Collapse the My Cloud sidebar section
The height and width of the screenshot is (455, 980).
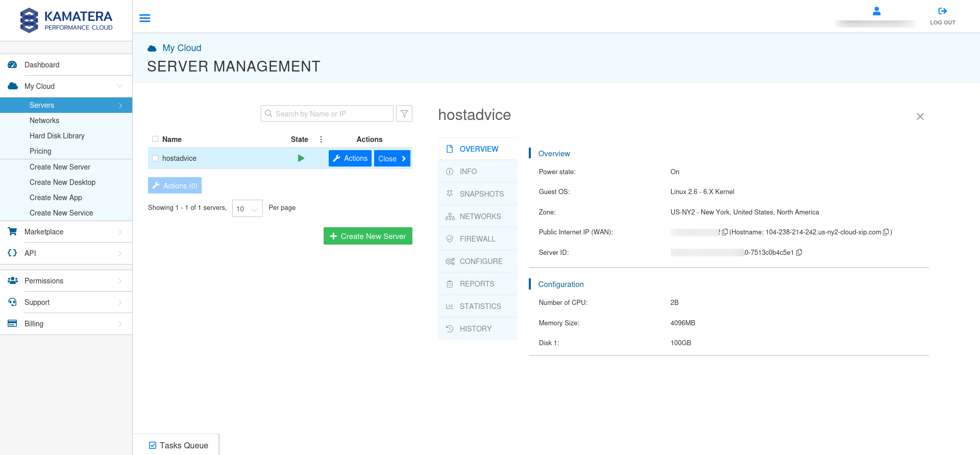click(119, 86)
